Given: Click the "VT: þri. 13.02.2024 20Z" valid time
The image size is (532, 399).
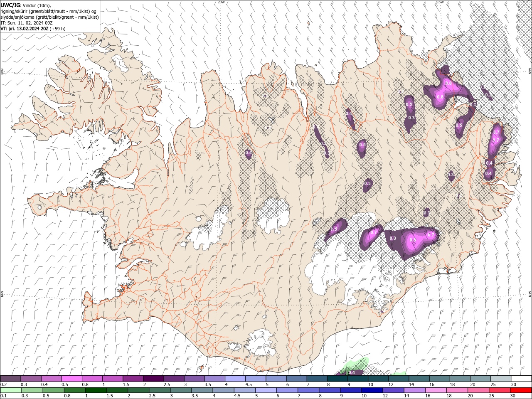Looking at the screenshot, I should 25,29.
